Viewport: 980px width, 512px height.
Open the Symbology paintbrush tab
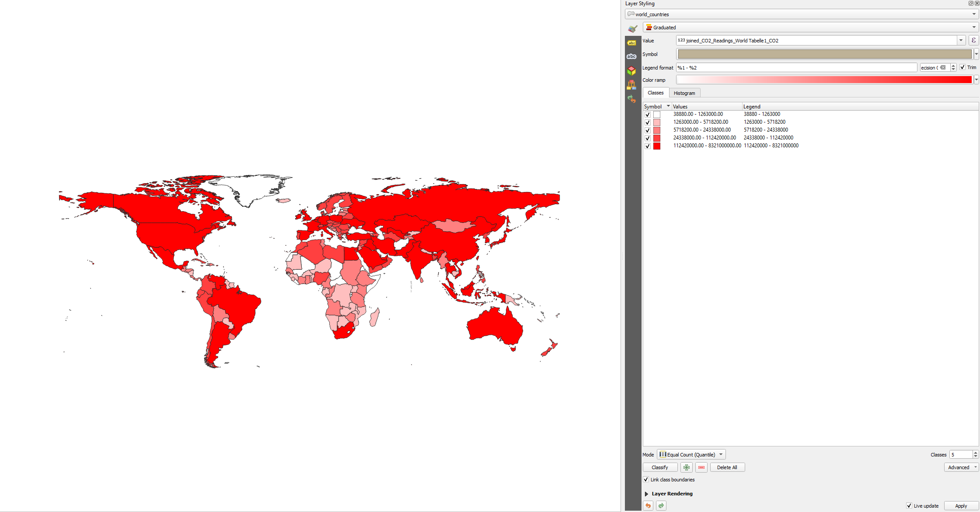click(x=632, y=28)
